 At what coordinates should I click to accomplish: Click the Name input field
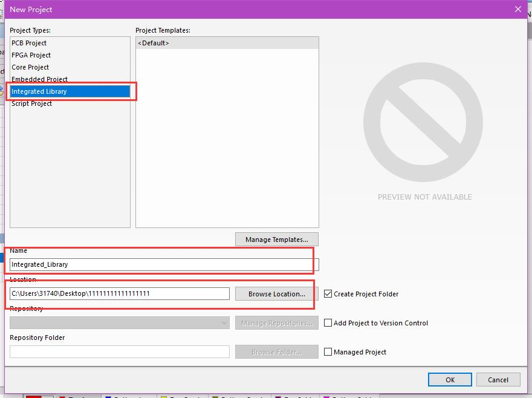[164, 264]
